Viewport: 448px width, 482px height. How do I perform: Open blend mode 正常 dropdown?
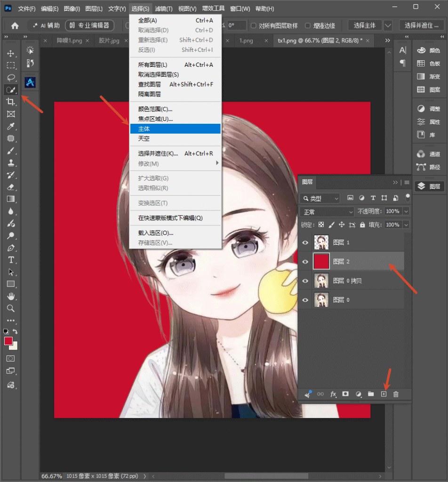click(328, 212)
